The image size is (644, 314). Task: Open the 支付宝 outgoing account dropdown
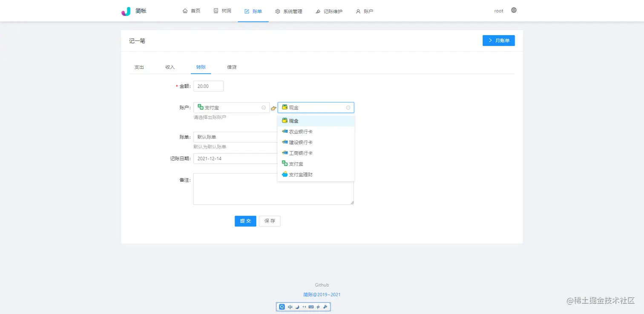[231, 108]
